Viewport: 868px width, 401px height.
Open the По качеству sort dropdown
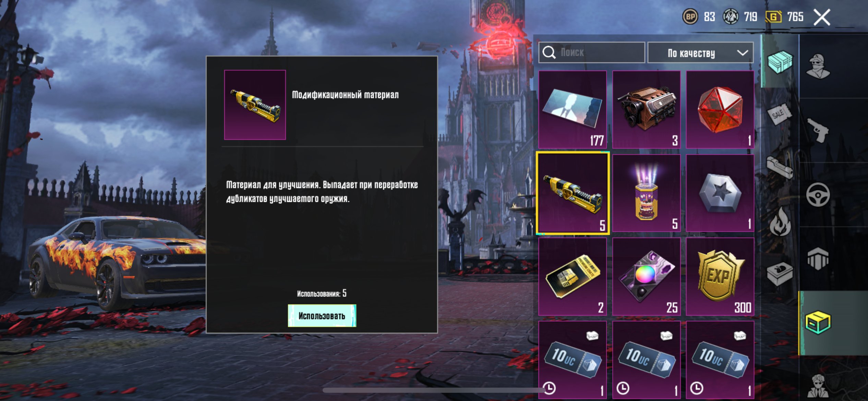[x=700, y=53]
